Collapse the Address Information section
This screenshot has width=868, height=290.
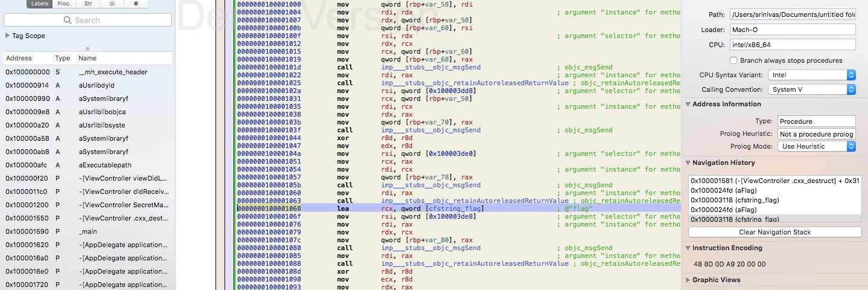point(688,104)
